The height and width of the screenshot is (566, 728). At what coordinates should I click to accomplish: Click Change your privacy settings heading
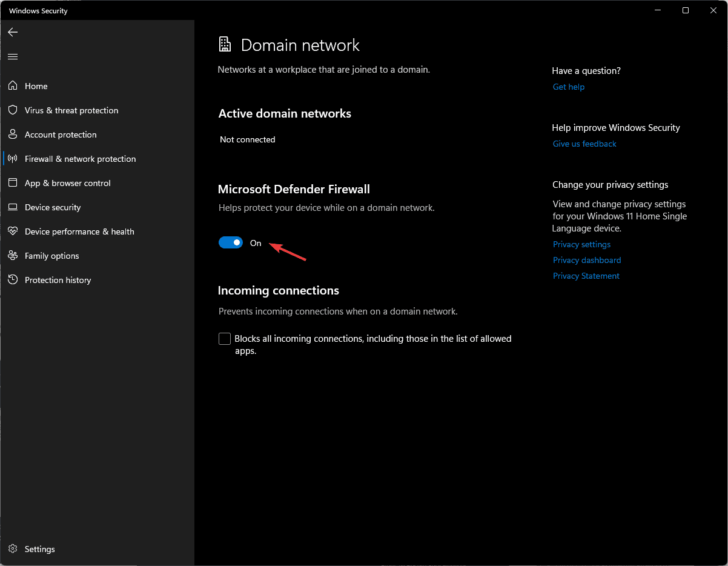(611, 185)
